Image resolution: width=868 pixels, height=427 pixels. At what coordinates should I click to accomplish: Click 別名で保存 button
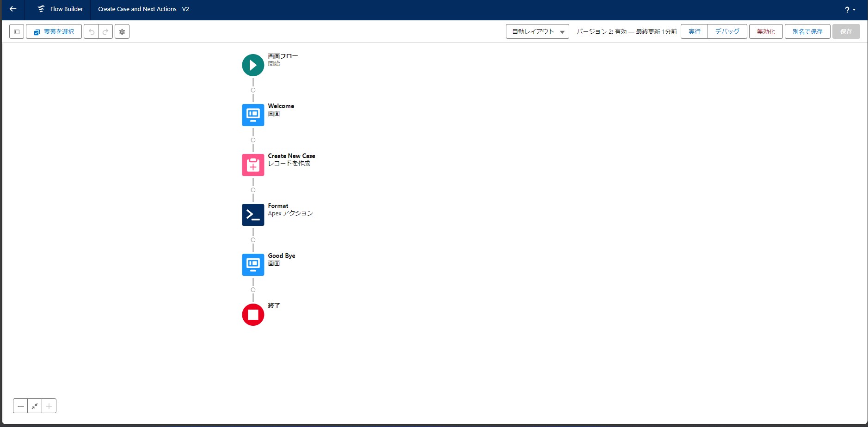[x=807, y=31]
